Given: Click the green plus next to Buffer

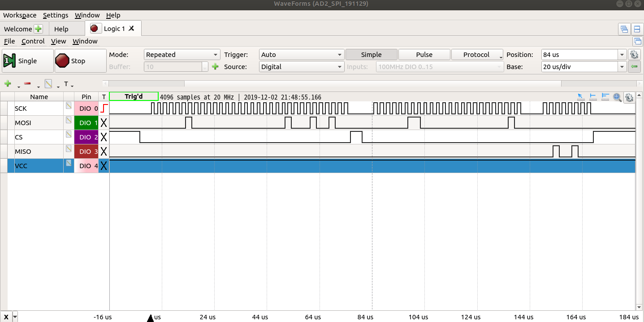Looking at the screenshot, I should [x=215, y=67].
